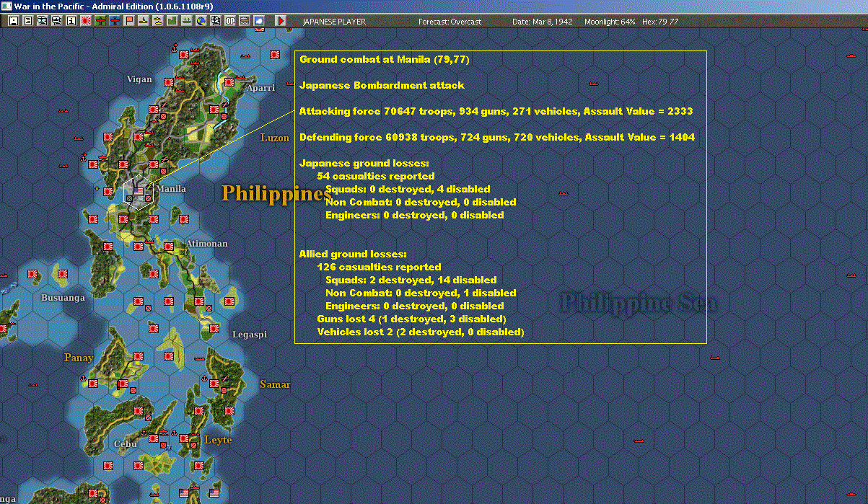
Task: Open the globe toolbar icon
Action: pos(201,21)
